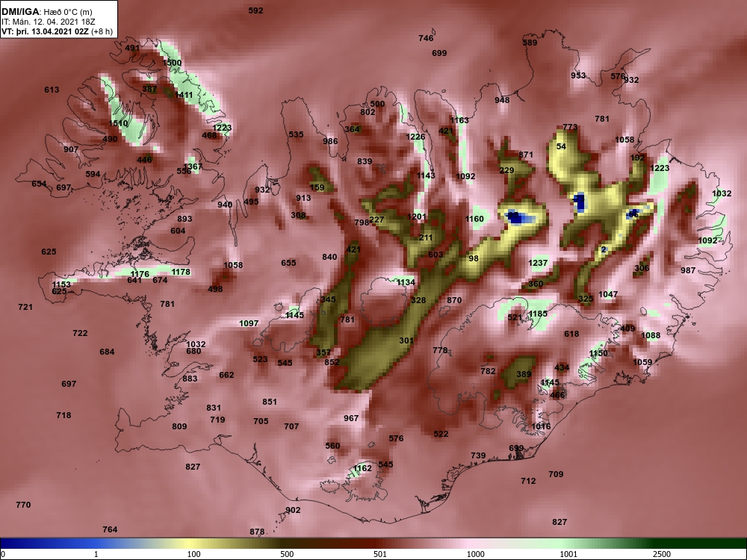
Task: Select the map value 1160
Action: pyautogui.click(x=474, y=219)
